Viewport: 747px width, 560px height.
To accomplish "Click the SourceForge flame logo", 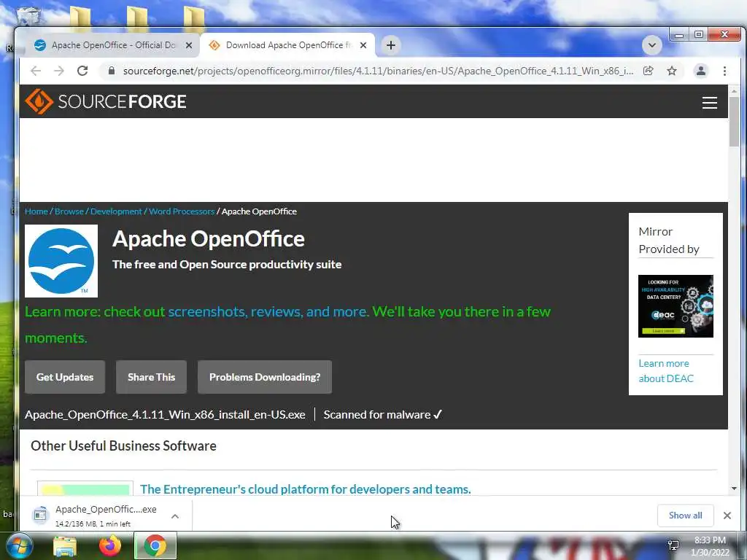I will [39, 101].
